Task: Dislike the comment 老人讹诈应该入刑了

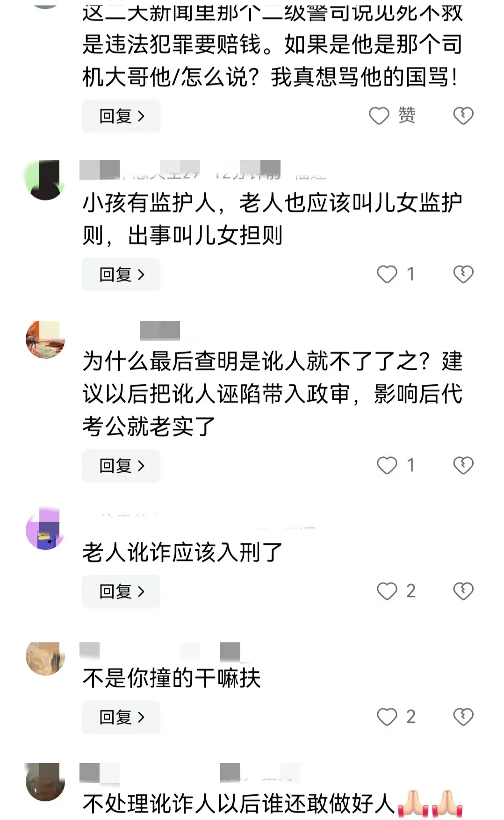Action: tap(463, 591)
